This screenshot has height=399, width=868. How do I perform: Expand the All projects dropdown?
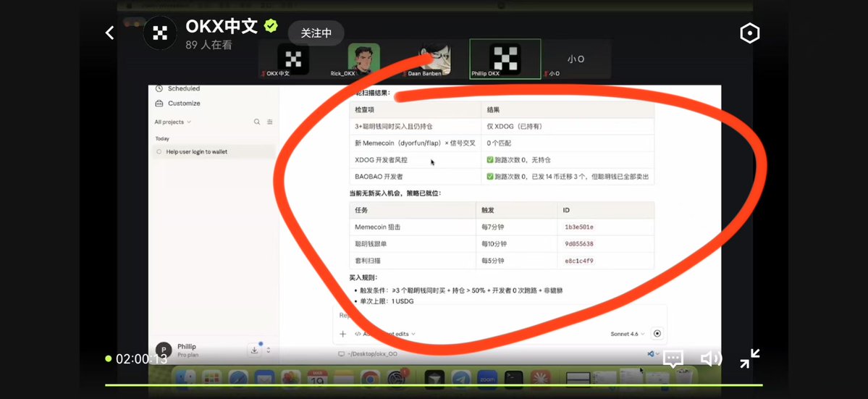pos(173,122)
